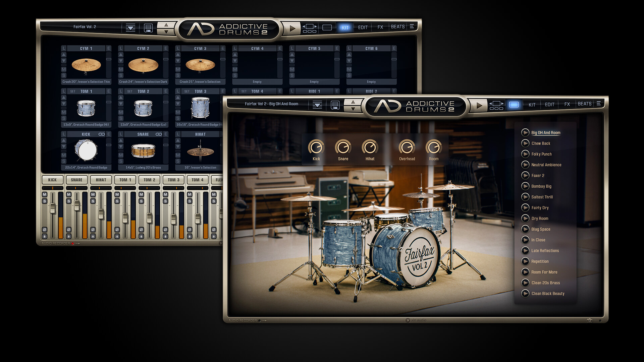The width and height of the screenshot is (644, 362).
Task: Open EDIT tab in front window
Action: tap(549, 105)
